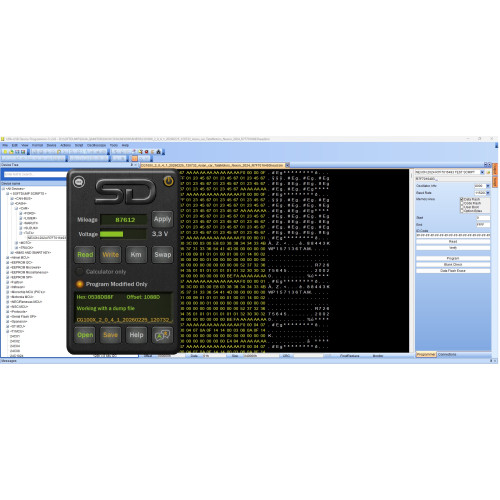Viewport: 500px width, 500px height.
Task: Click the red stop toolbar icon
Action: [147, 152]
